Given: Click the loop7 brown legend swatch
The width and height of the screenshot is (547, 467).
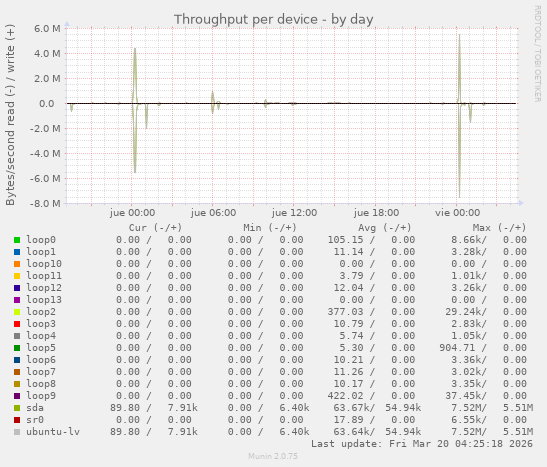Looking at the screenshot, I should tap(17, 372).
